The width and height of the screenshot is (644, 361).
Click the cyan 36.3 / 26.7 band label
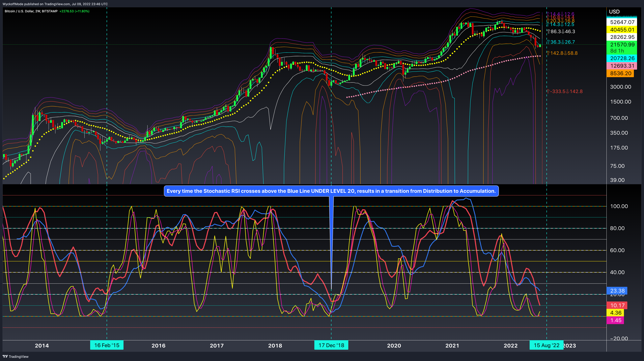point(561,42)
